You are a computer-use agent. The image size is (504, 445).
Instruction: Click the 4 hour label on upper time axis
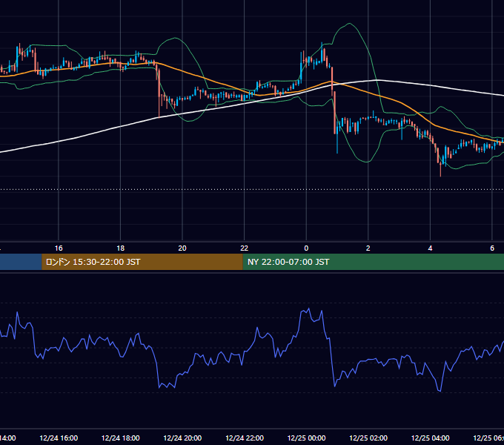(x=430, y=248)
